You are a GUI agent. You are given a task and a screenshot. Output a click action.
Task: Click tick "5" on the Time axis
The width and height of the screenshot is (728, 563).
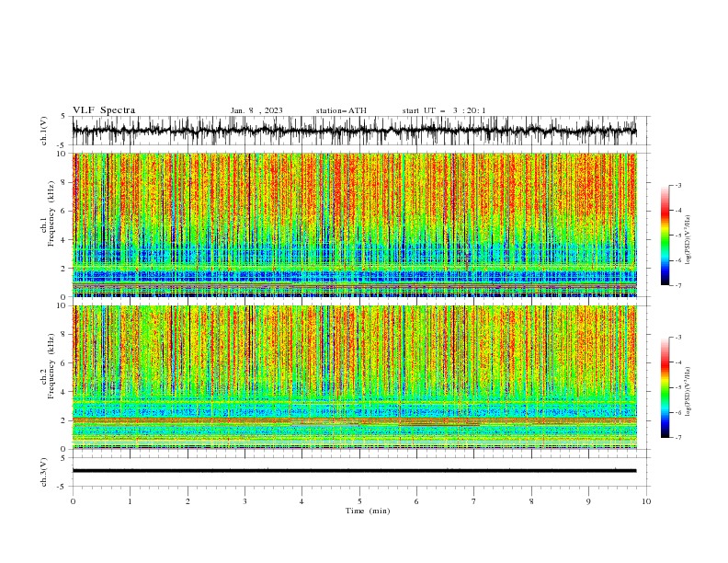[359, 501]
